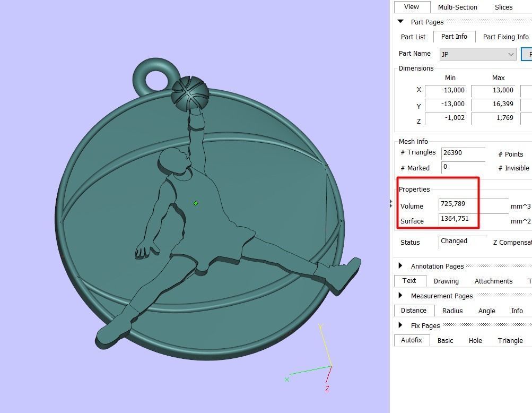Click the Y Max dimension field
The height and width of the screenshot is (413, 532).
[x=493, y=104]
